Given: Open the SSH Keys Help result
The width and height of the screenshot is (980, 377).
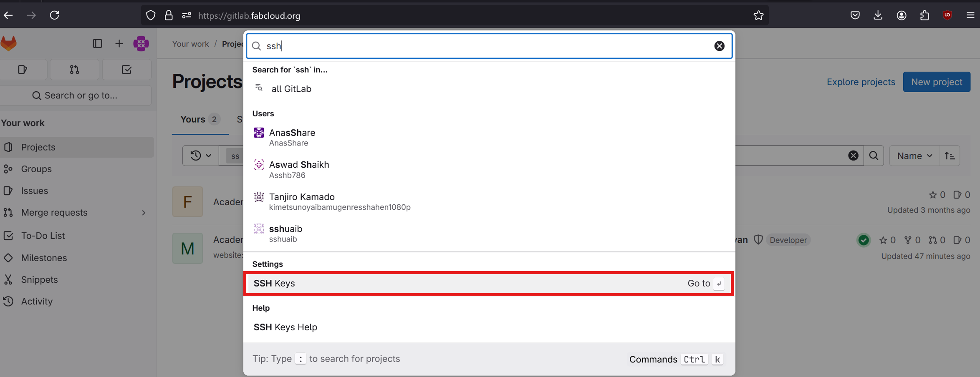Looking at the screenshot, I should coord(489,327).
